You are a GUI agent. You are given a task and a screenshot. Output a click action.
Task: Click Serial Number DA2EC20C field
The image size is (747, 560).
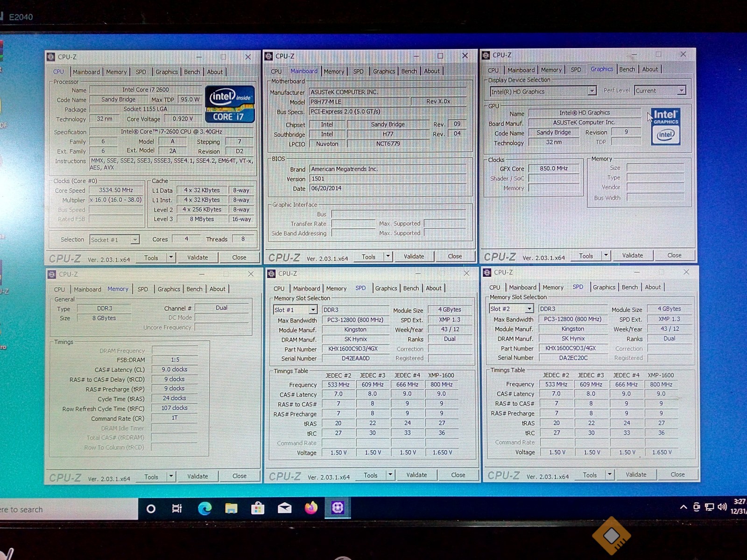(x=573, y=358)
